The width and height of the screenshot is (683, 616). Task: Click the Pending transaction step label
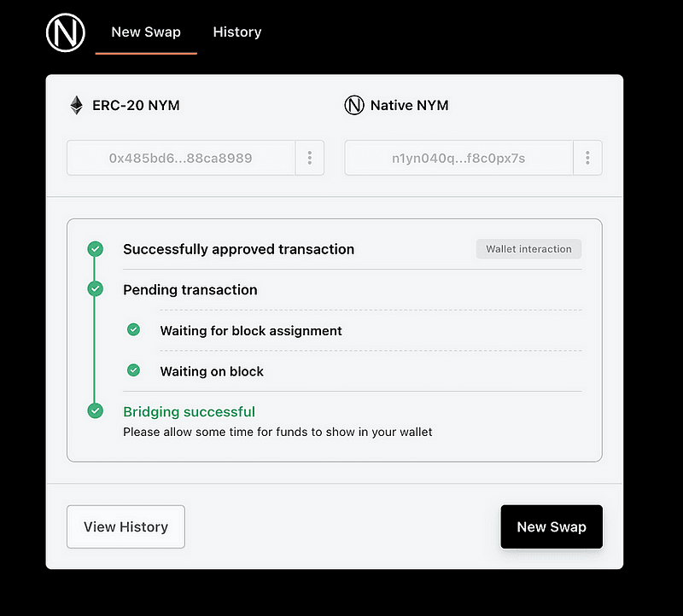tap(190, 290)
